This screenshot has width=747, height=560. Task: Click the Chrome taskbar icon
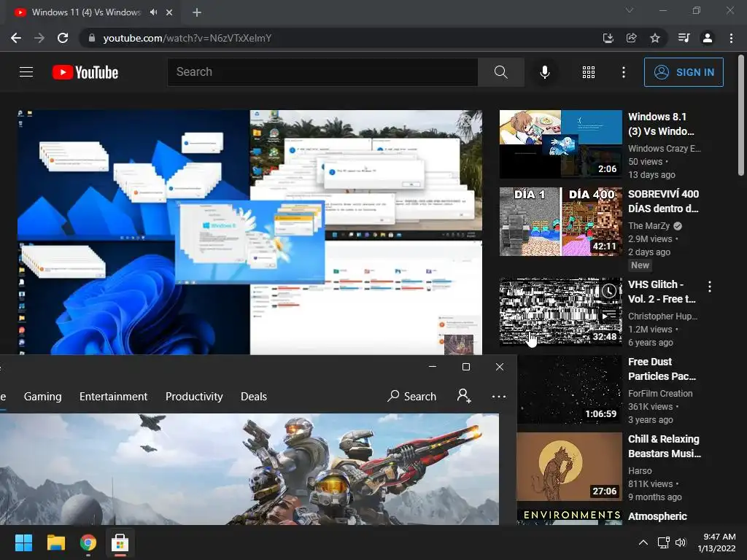coord(88,542)
